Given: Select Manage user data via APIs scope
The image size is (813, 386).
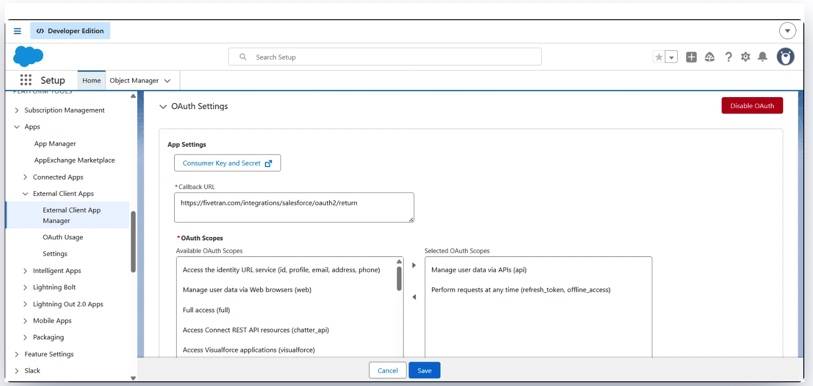Looking at the screenshot, I should (479, 270).
